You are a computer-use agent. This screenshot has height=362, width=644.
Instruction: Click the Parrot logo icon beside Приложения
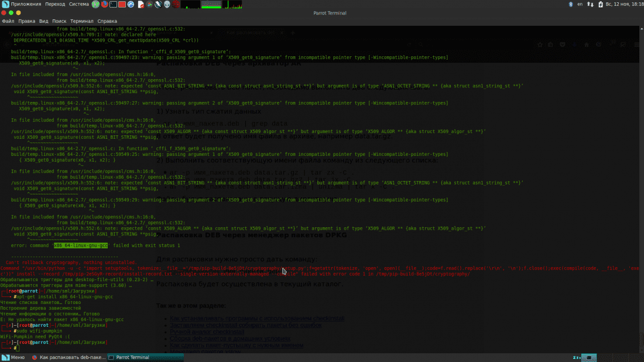[5, 4]
